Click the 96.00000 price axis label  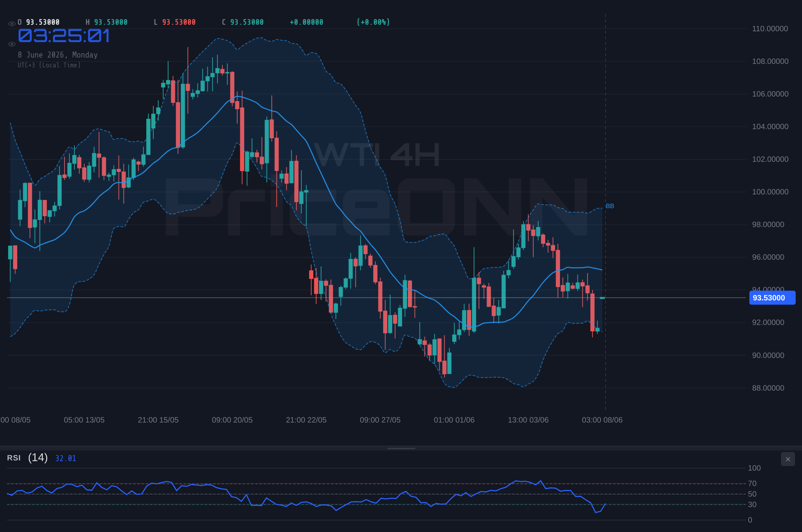(768, 257)
